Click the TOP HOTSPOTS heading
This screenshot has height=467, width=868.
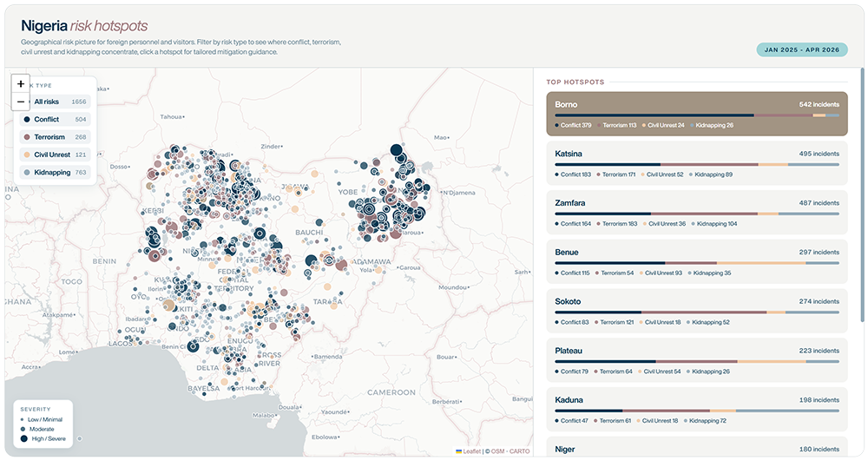click(575, 82)
